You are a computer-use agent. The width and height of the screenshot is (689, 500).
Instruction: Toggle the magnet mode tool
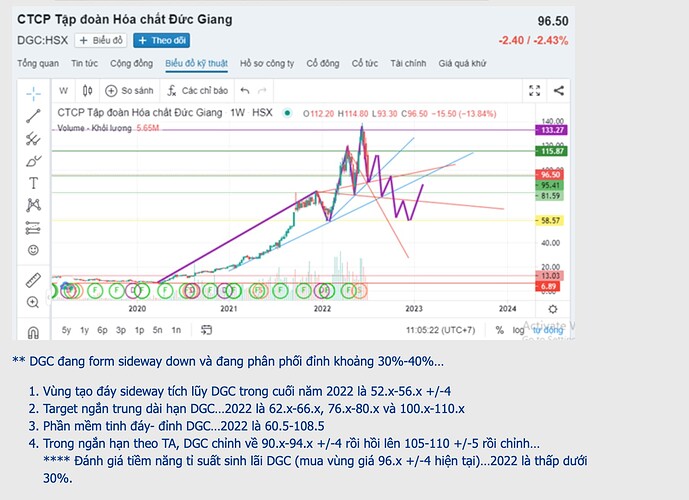pyautogui.click(x=33, y=333)
